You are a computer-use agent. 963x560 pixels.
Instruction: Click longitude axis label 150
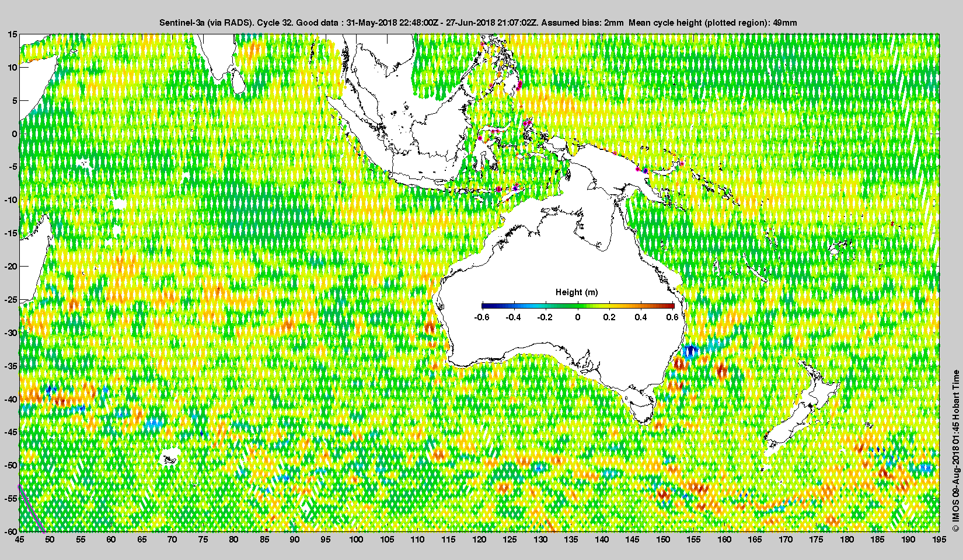[663, 540]
